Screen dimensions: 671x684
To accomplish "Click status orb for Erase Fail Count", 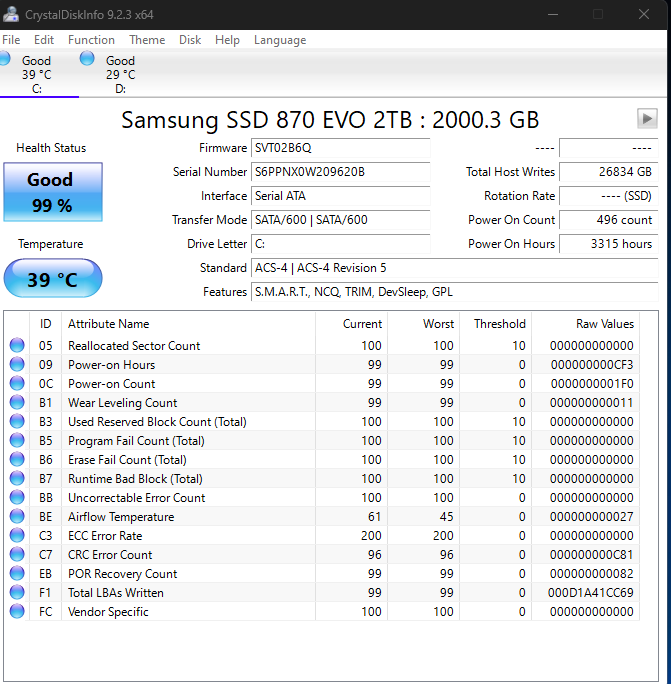I will pos(17,459).
